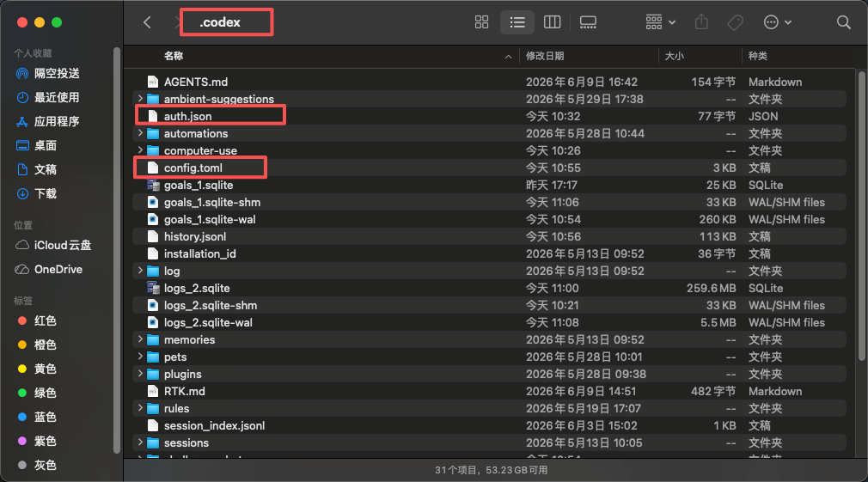Click the .codex window title
Viewport: 868px width, 482px height.
220,22
